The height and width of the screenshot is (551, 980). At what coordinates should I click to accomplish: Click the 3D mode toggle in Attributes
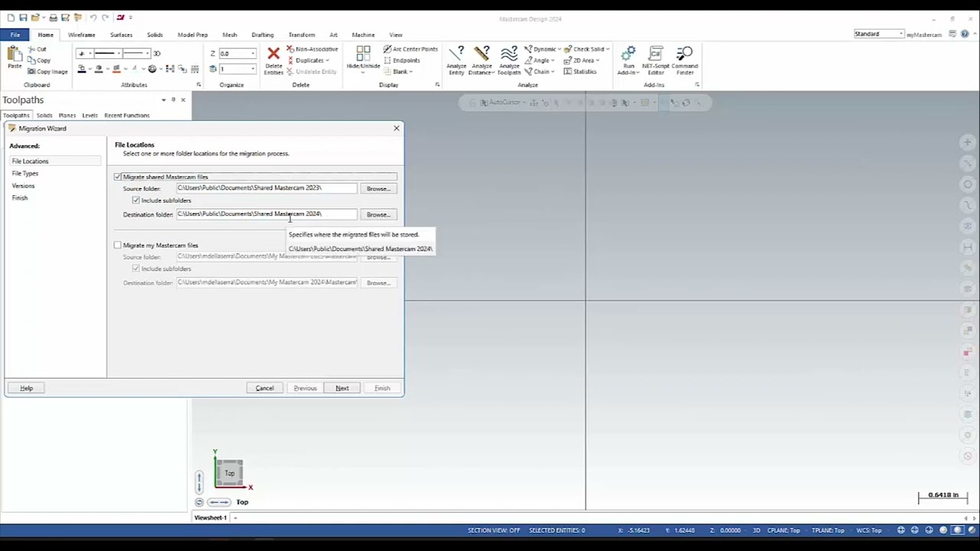coord(156,54)
